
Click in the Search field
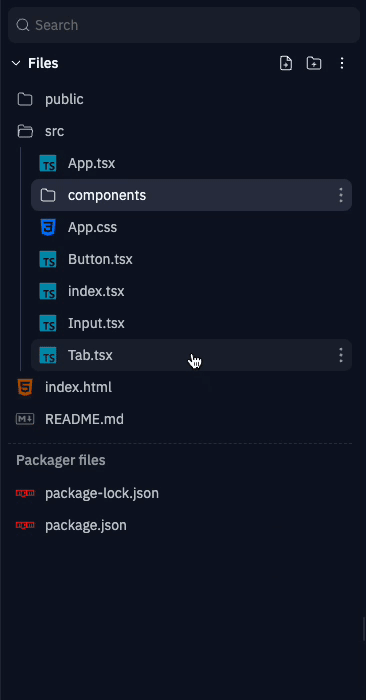(184, 25)
